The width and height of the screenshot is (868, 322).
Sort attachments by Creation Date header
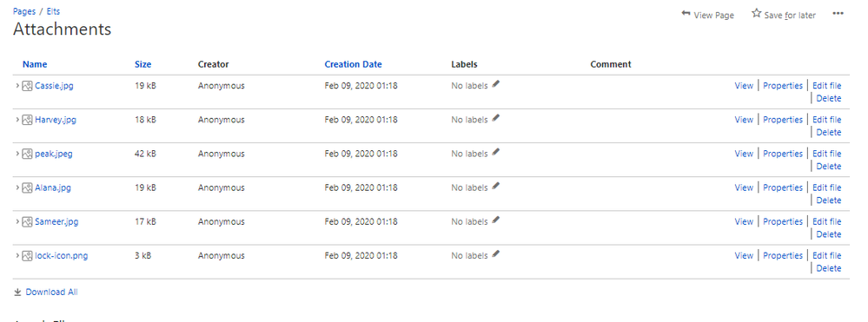tap(353, 64)
